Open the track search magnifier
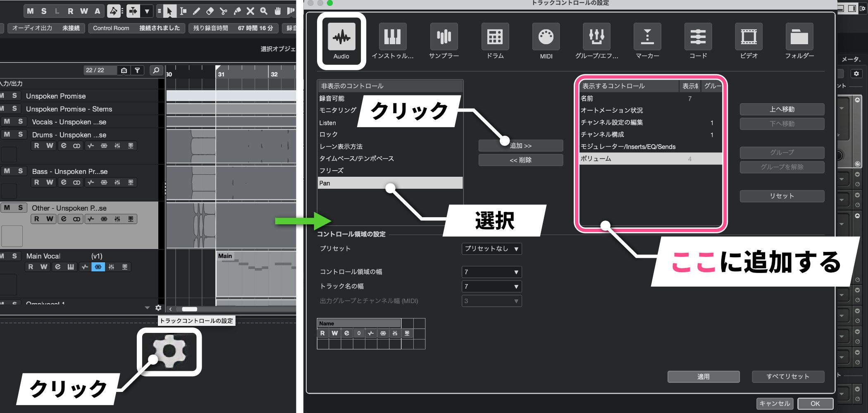The width and height of the screenshot is (868, 413). (x=156, y=70)
